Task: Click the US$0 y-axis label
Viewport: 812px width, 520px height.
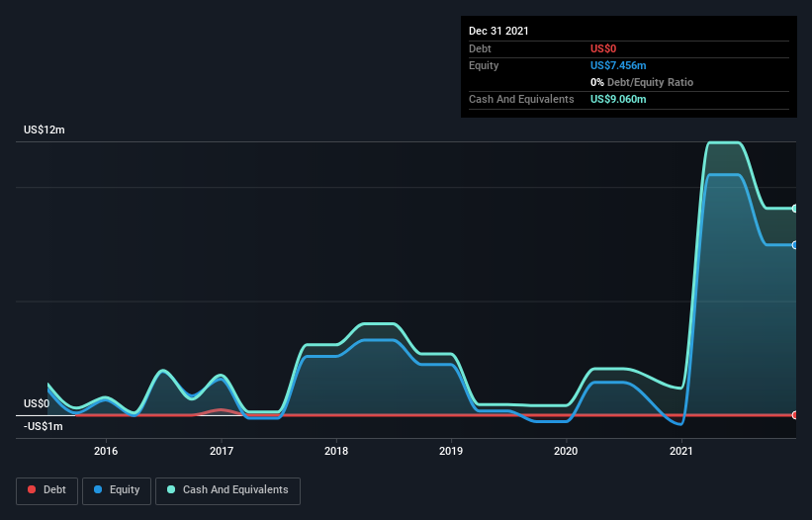Action: coord(37,403)
